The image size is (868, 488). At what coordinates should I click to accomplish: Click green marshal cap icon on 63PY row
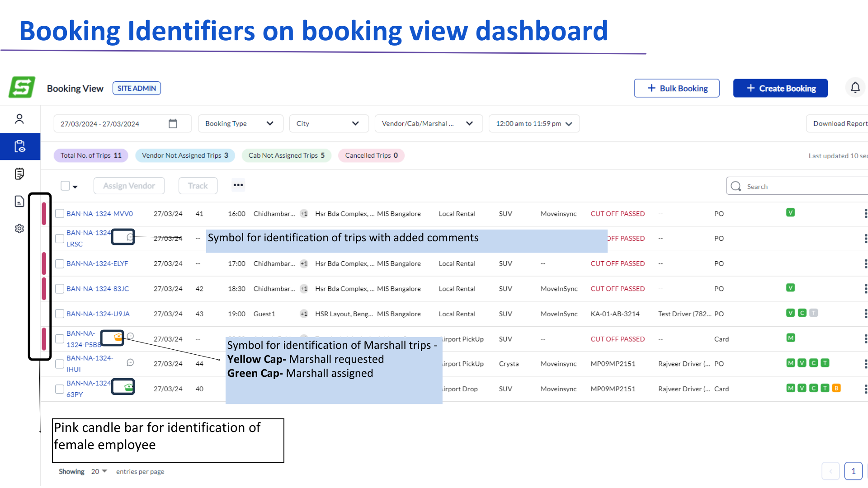pyautogui.click(x=128, y=387)
